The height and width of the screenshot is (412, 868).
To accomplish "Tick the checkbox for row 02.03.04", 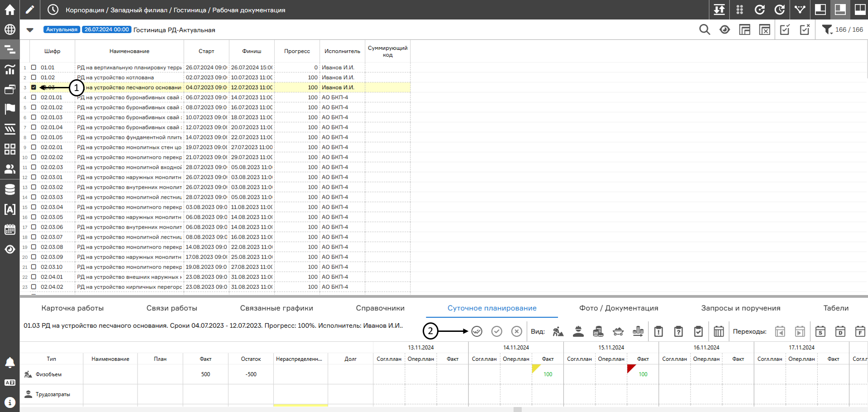I will point(33,207).
